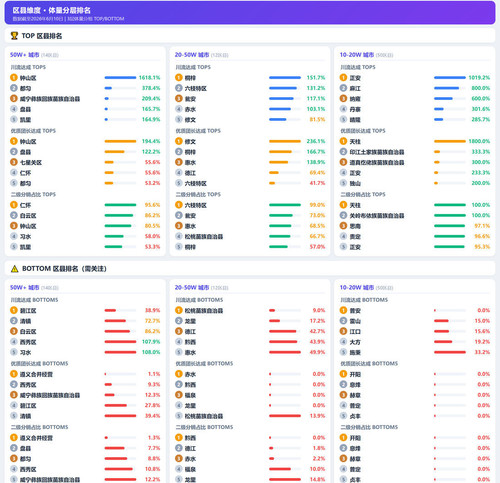Viewport: 500px width, 483px height.
Task: Click the 1800.0% value
Action: click(479, 141)
